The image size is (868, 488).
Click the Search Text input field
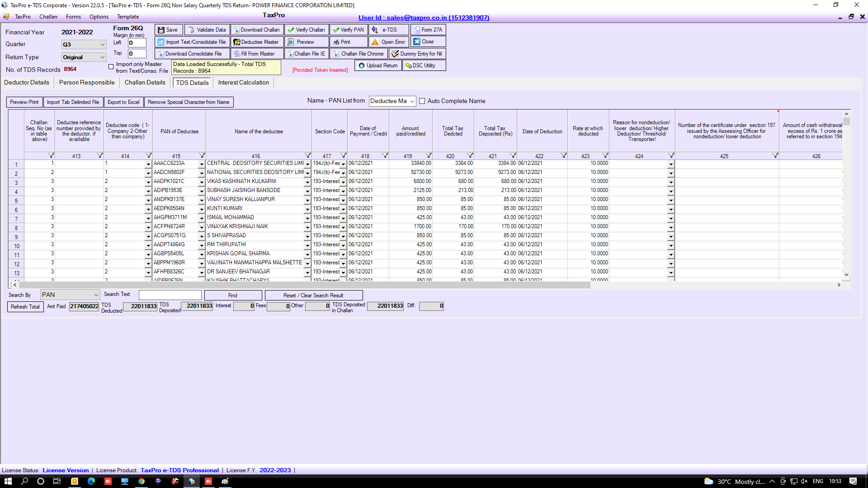point(170,295)
